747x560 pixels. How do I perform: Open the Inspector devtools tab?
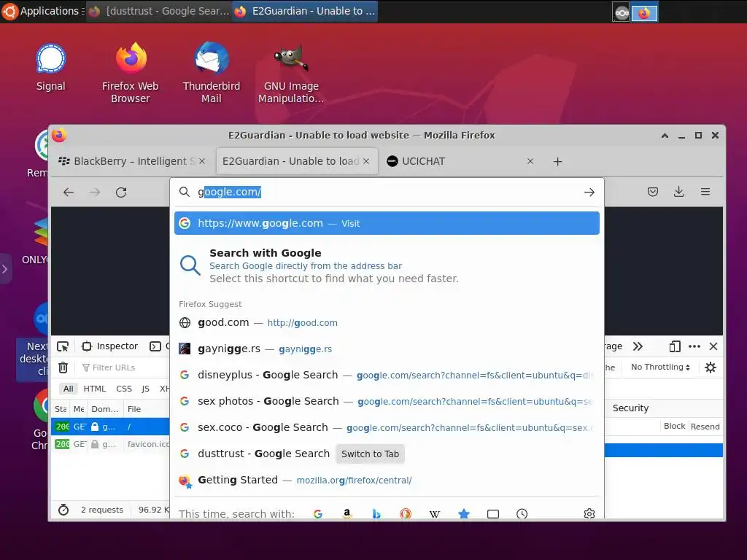pos(110,346)
